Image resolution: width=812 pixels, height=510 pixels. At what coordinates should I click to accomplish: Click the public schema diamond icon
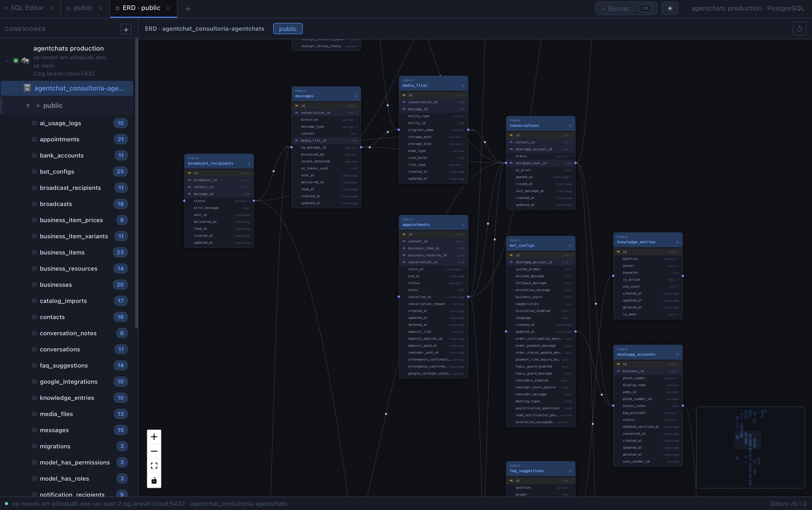coord(38,106)
